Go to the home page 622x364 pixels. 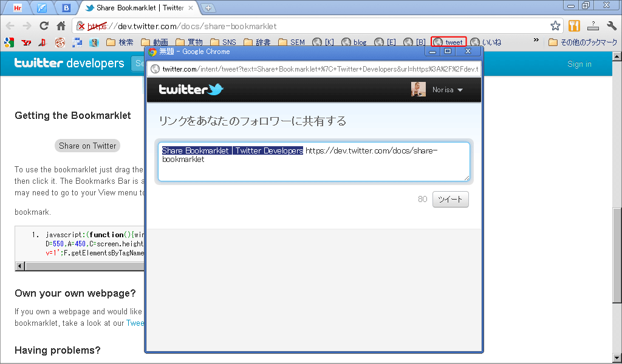pos(61,26)
